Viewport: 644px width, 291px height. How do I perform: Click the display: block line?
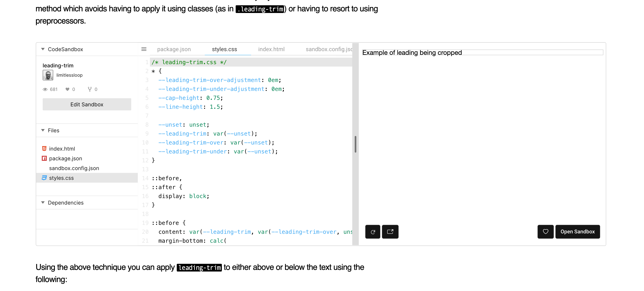(x=184, y=196)
